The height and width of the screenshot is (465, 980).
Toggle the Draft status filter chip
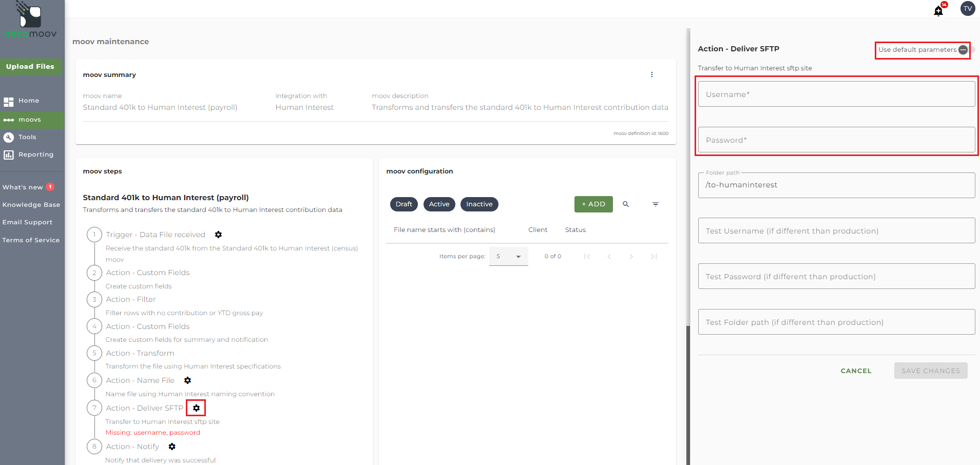[404, 204]
